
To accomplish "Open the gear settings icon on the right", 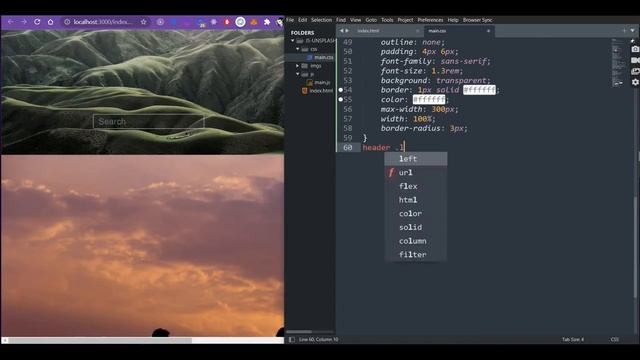I will click(635, 82).
